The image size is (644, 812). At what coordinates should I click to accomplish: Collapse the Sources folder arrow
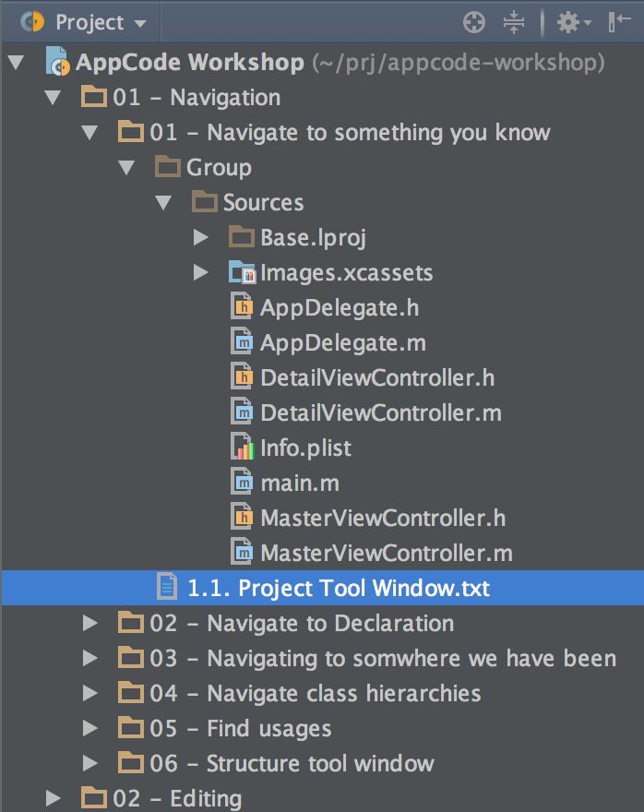click(x=163, y=202)
